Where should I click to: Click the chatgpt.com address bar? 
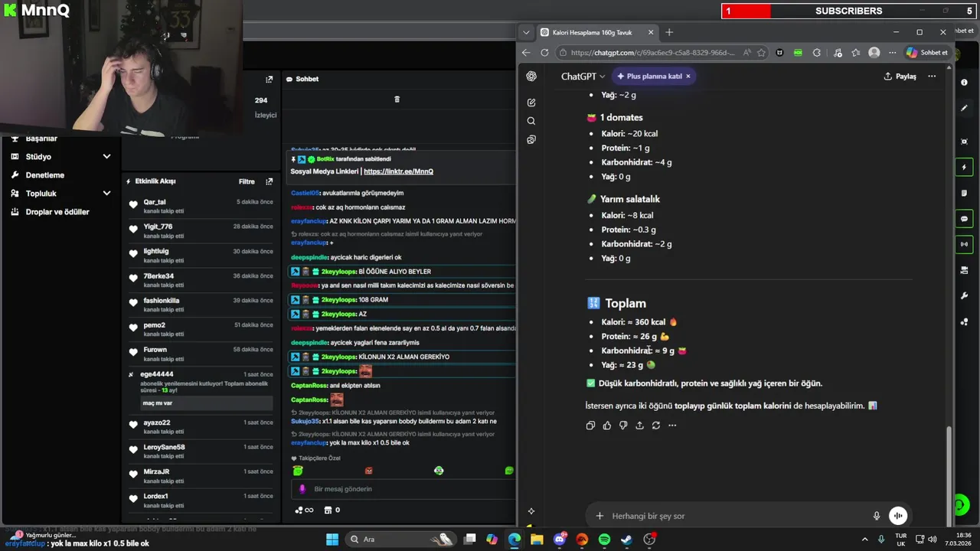click(652, 53)
